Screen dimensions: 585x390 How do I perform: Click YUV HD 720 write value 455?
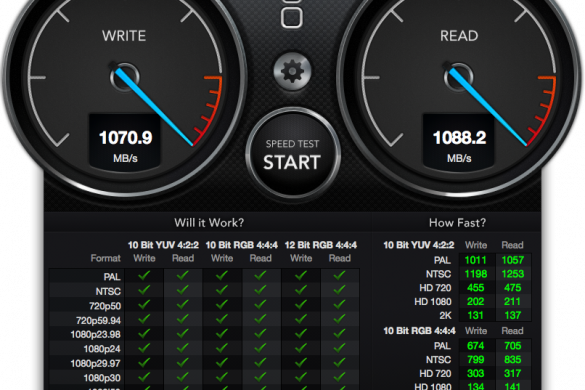click(476, 288)
